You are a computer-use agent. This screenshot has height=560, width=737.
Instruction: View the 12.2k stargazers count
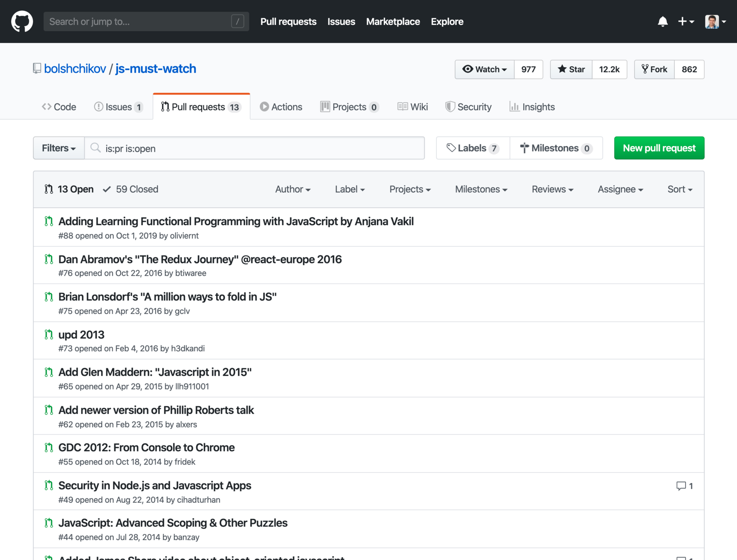point(609,69)
